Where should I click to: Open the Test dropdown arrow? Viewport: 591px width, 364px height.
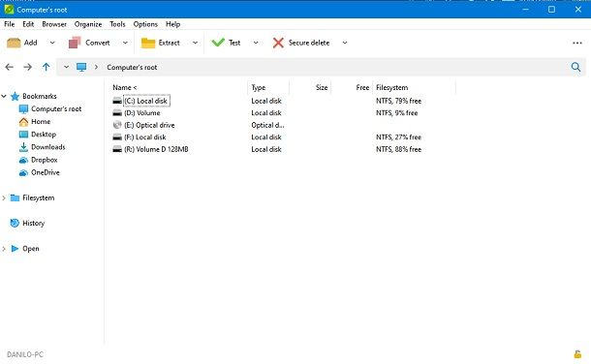(x=256, y=43)
